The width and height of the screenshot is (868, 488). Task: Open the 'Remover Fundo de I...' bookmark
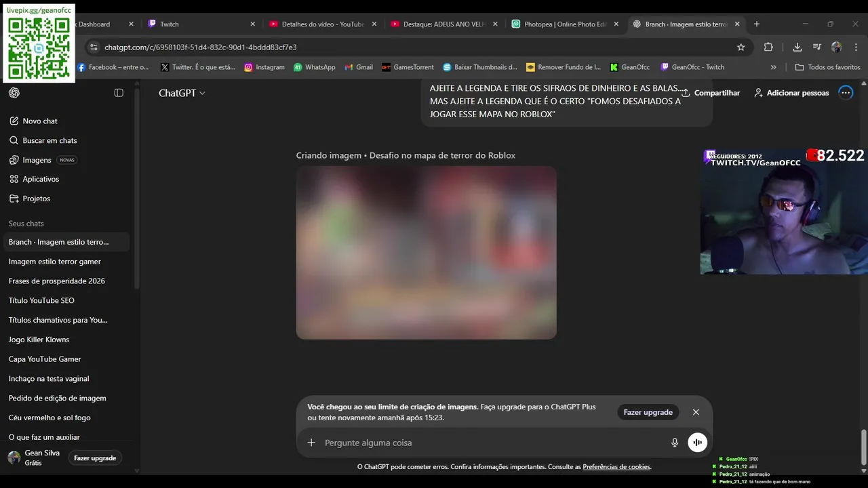pos(564,67)
